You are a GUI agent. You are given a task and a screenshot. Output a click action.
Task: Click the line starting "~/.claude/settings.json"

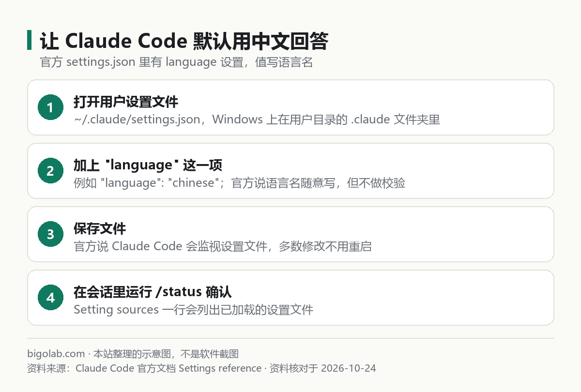point(257,119)
